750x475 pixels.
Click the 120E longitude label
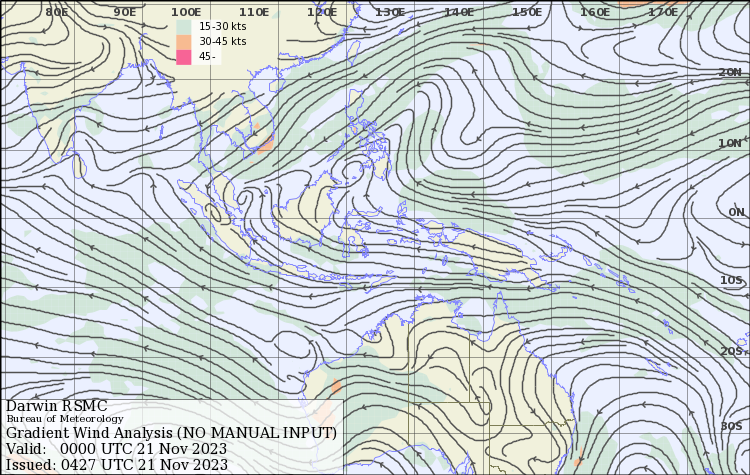[x=321, y=12]
